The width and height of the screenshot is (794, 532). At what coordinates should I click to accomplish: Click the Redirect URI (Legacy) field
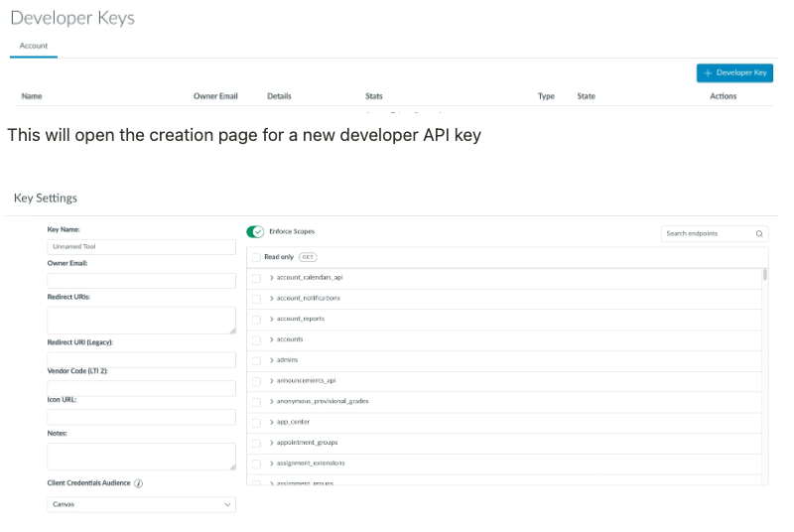[x=141, y=360]
